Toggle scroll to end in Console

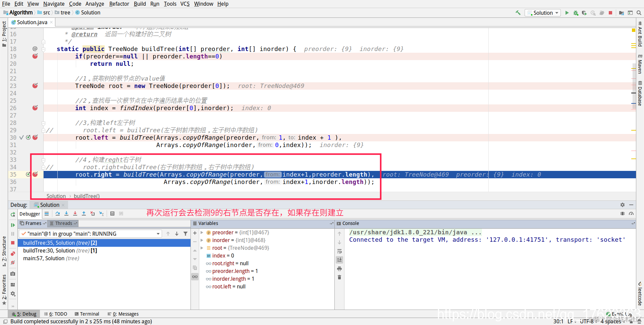coord(339,260)
